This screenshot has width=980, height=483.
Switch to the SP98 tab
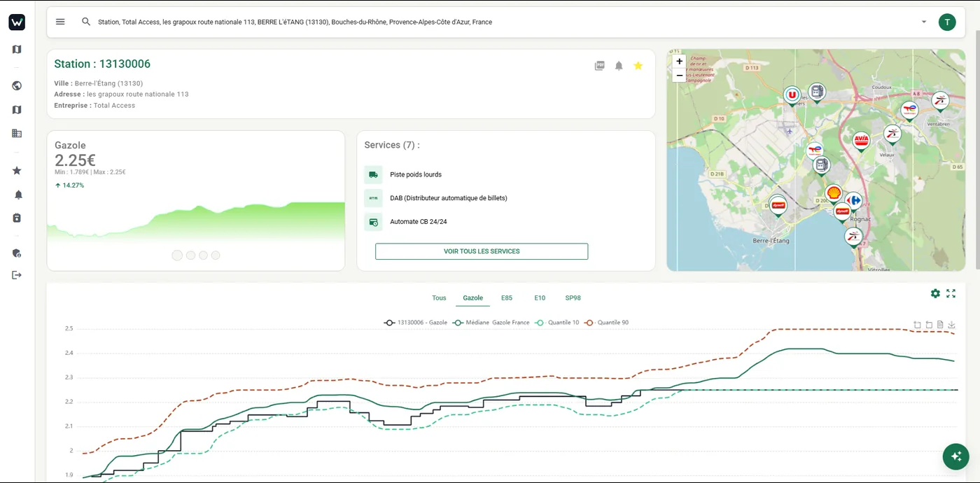[x=573, y=298]
